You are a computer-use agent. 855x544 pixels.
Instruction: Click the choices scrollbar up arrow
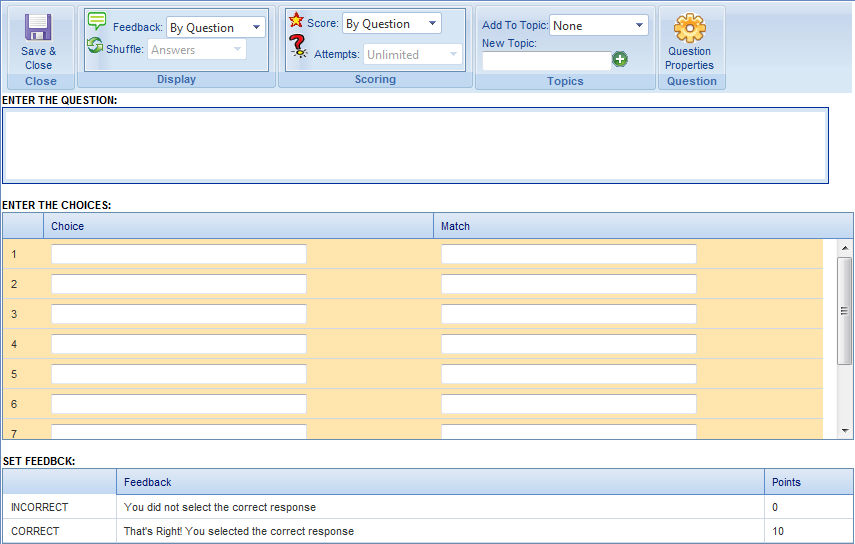click(x=845, y=248)
